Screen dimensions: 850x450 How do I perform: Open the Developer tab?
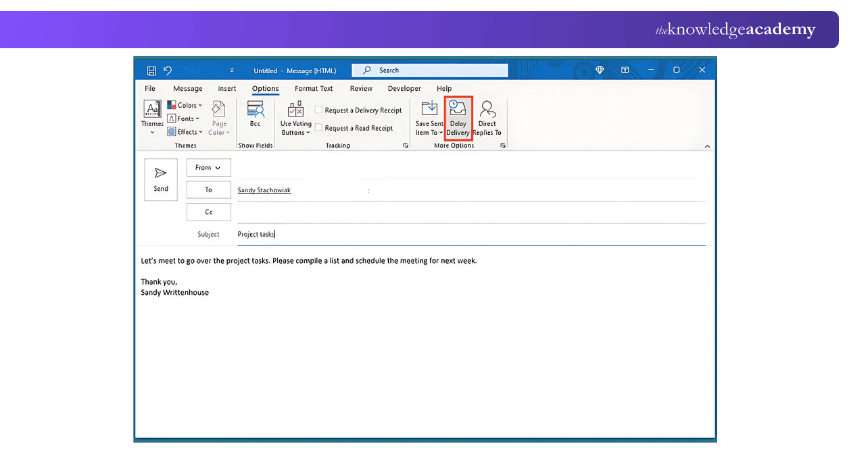pyautogui.click(x=404, y=88)
